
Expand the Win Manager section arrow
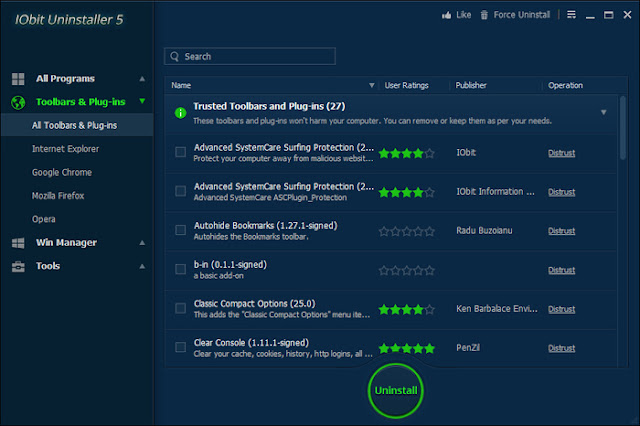142,243
